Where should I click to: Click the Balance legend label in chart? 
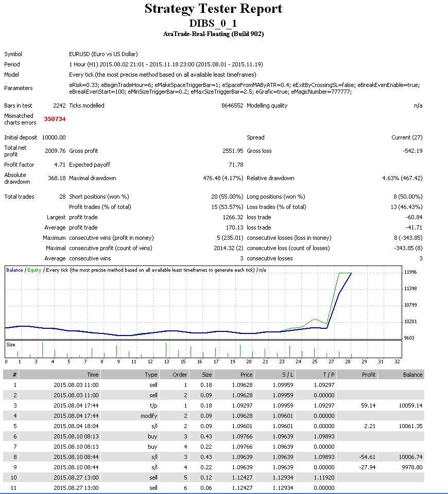[14, 270]
